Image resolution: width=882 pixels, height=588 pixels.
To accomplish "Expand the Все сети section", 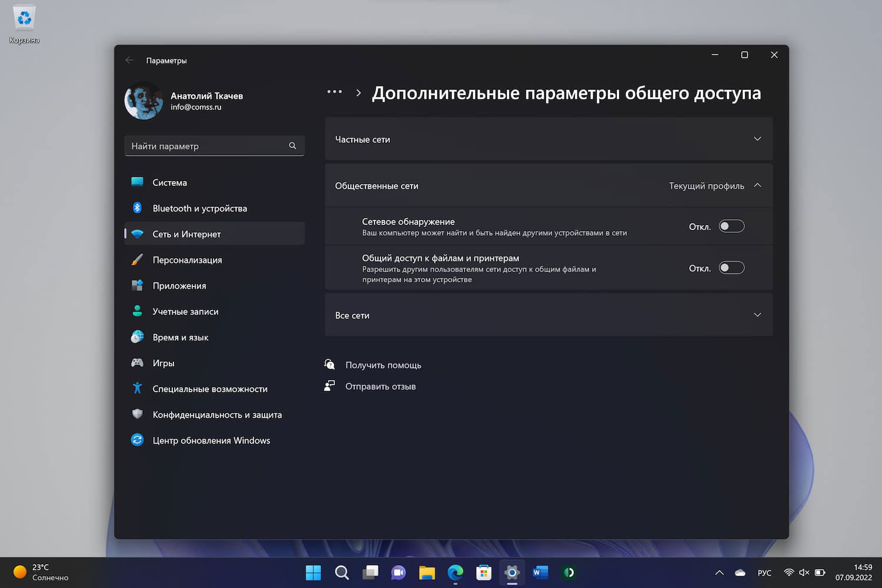I will click(x=549, y=315).
